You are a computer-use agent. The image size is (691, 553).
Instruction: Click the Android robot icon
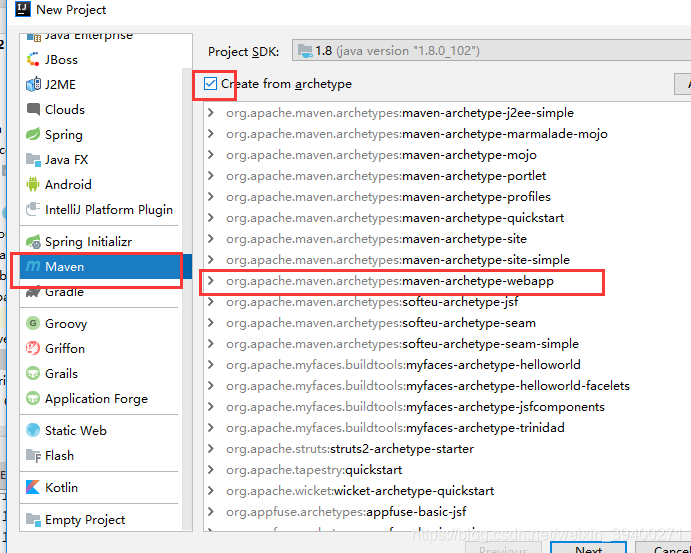click(x=33, y=184)
